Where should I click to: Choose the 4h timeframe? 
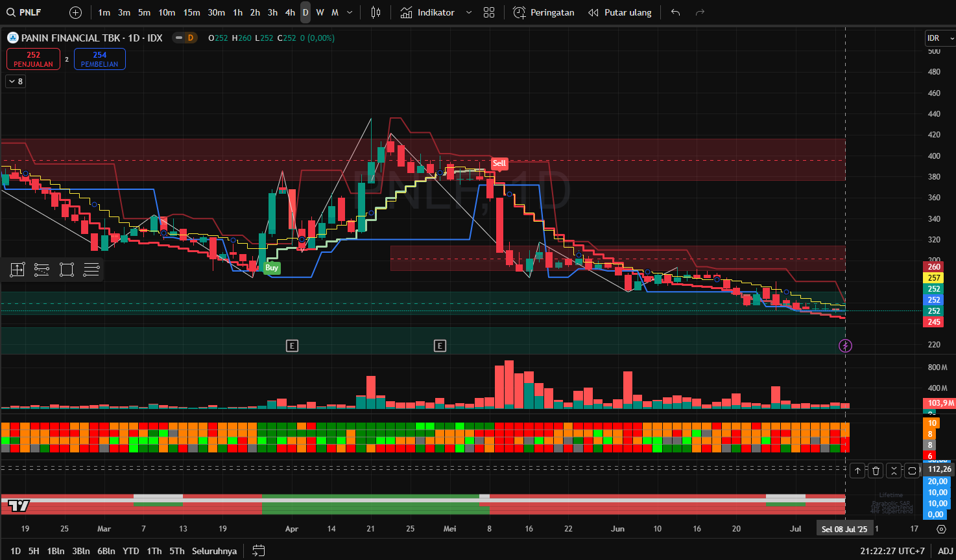click(x=290, y=12)
